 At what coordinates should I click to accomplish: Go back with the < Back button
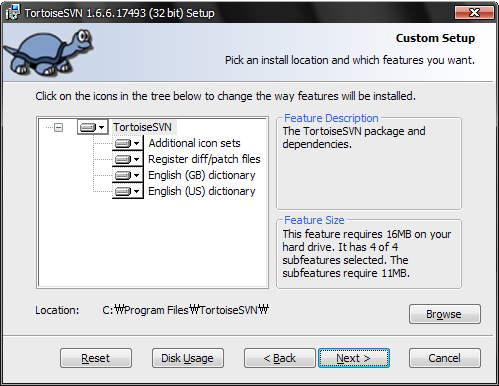pos(279,358)
